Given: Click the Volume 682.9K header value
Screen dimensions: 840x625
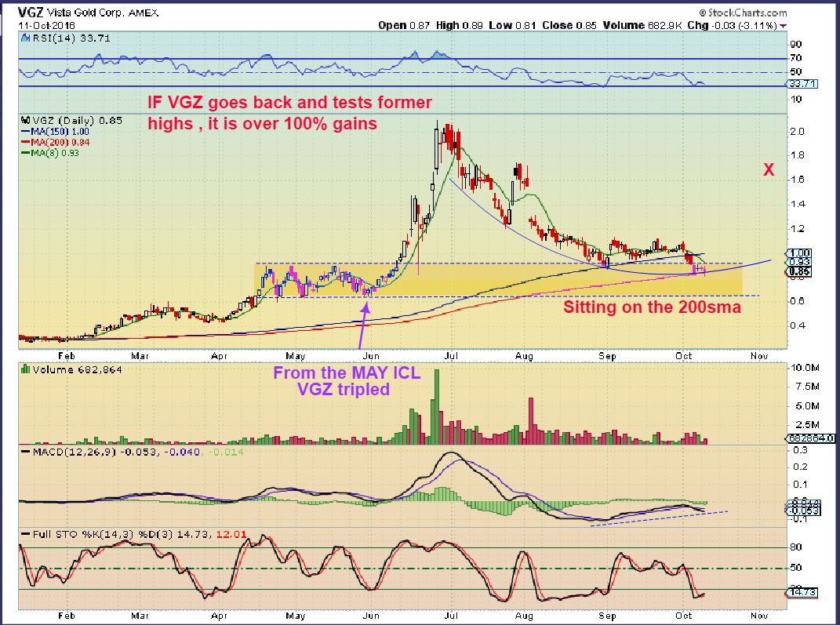Looking at the screenshot, I should click(x=642, y=25).
